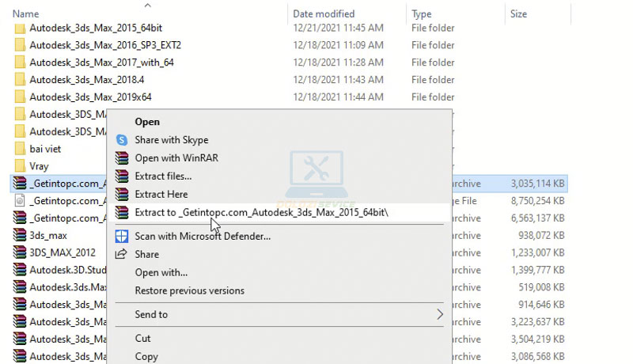Click archive icon of the 6,563,137 KB file

click(x=19, y=218)
